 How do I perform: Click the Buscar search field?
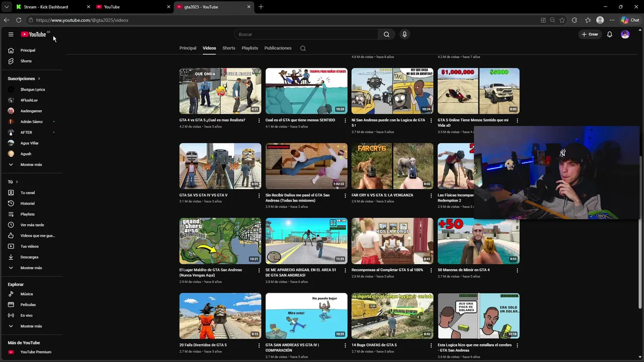(x=306, y=34)
